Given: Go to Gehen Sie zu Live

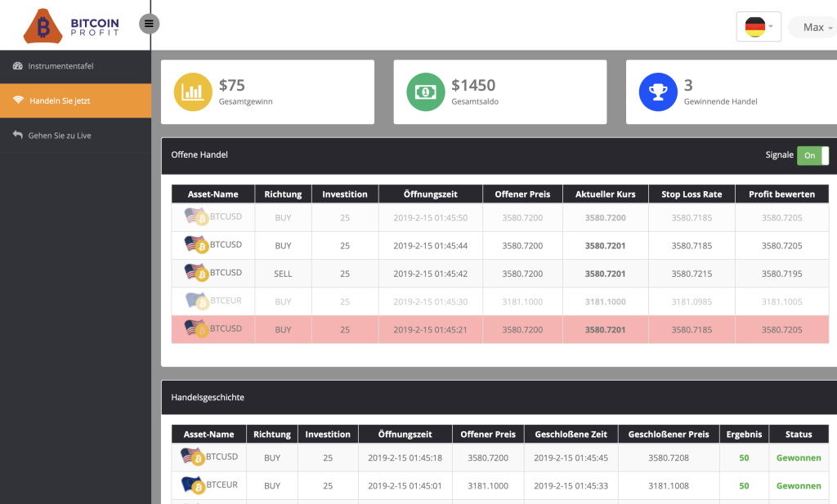Looking at the screenshot, I should click(x=60, y=136).
